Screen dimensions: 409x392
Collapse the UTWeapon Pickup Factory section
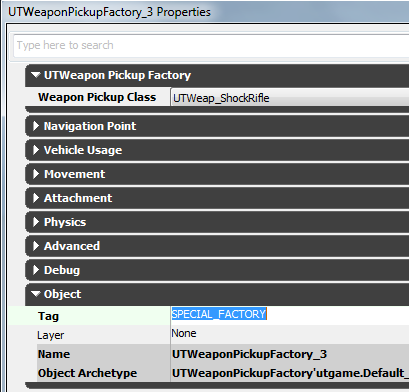[36, 75]
